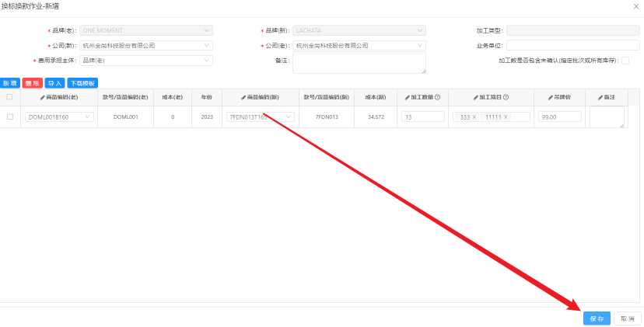Remove the 11111 tag from 加工项目
Screen dimensions: 644x327
tap(506, 117)
